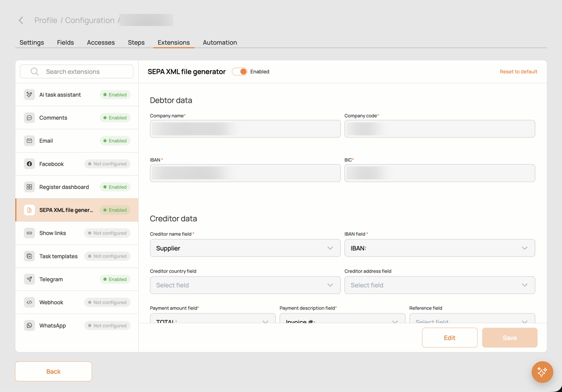The height and width of the screenshot is (392, 562).
Task: Click the Ai task assistant sparkle icon
Action: pos(30,94)
